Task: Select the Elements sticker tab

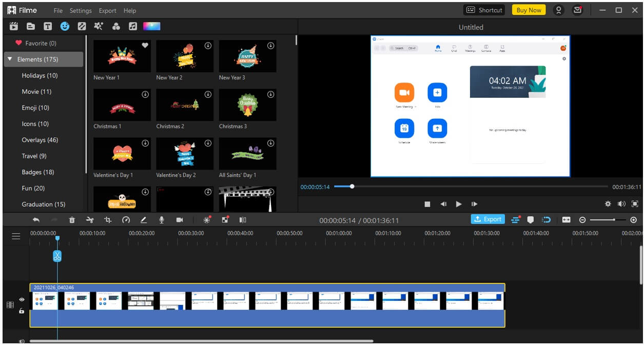Action: click(x=65, y=26)
